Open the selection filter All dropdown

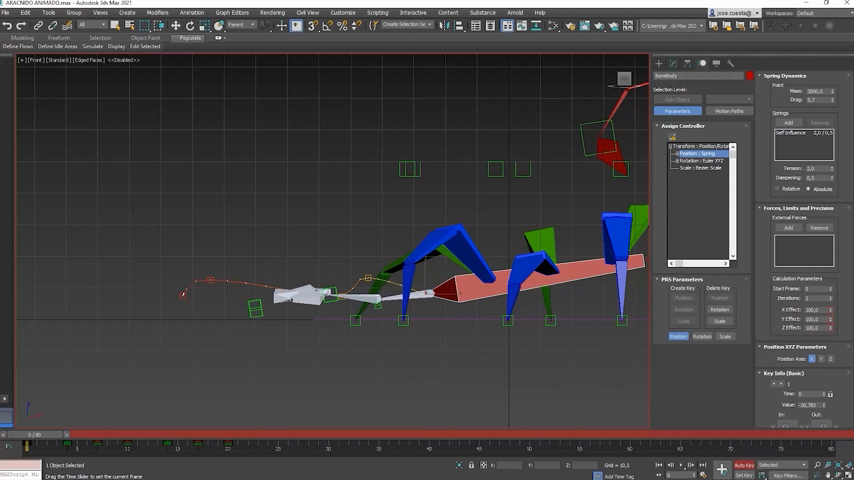tap(92, 25)
